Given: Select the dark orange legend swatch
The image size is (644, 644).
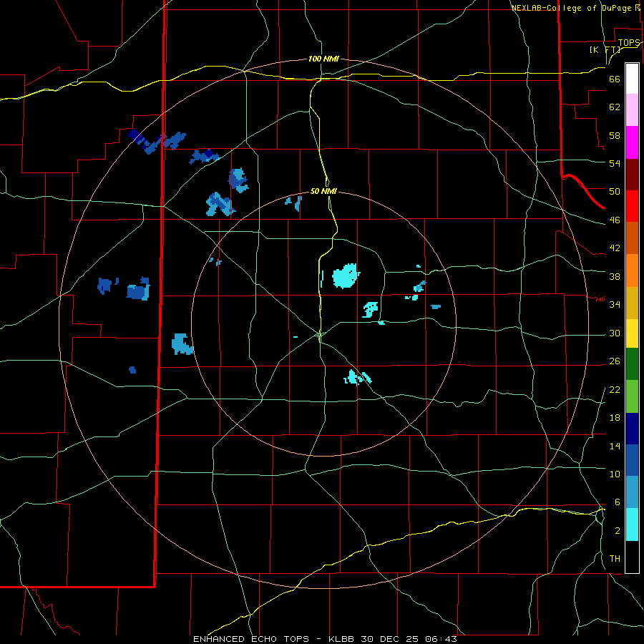Looking at the screenshot, I should tap(632, 238).
